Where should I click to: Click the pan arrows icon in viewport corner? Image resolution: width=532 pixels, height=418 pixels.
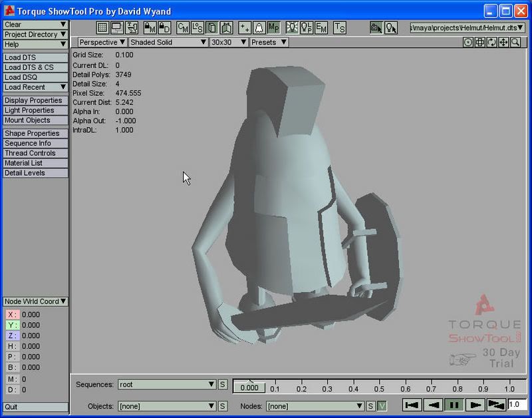tap(503, 42)
